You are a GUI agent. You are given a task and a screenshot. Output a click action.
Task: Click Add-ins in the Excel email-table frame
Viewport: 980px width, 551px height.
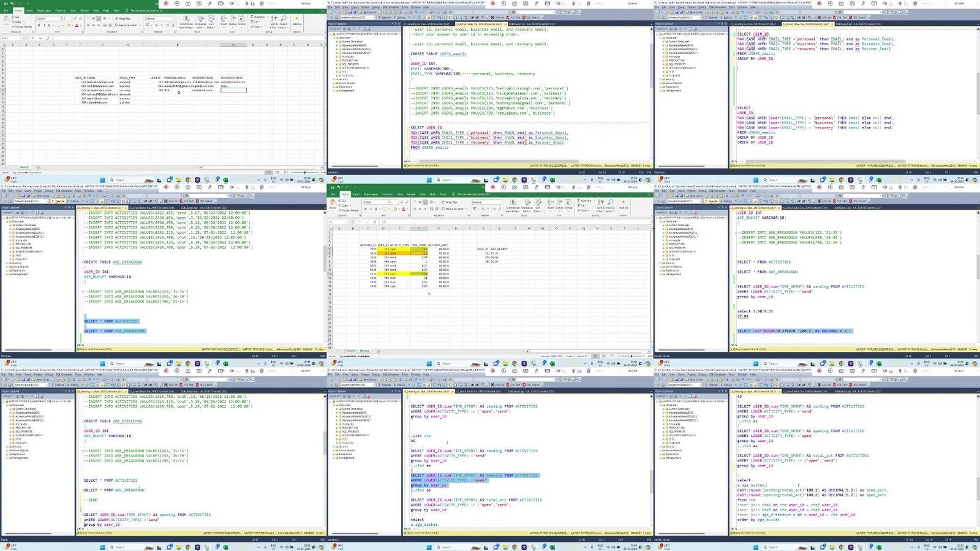(x=297, y=21)
